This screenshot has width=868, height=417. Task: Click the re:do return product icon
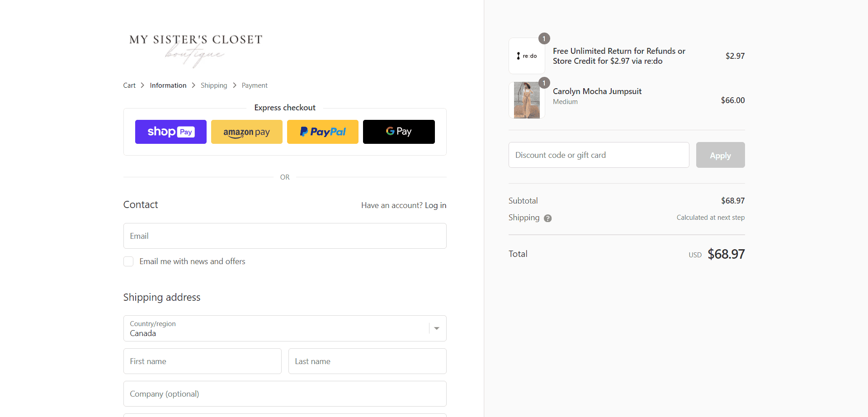pyautogui.click(x=527, y=56)
